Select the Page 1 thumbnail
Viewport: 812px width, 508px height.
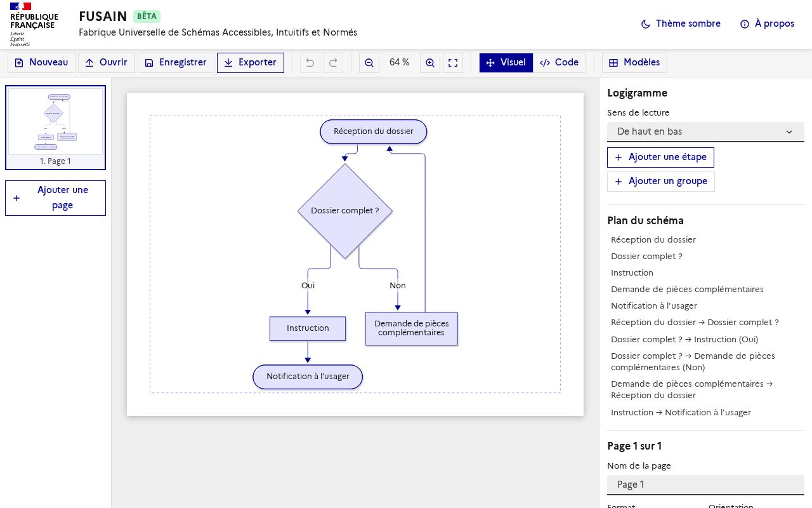56,128
